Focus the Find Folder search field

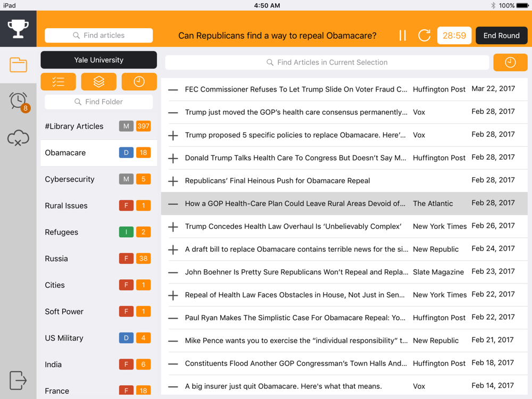click(x=99, y=102)
